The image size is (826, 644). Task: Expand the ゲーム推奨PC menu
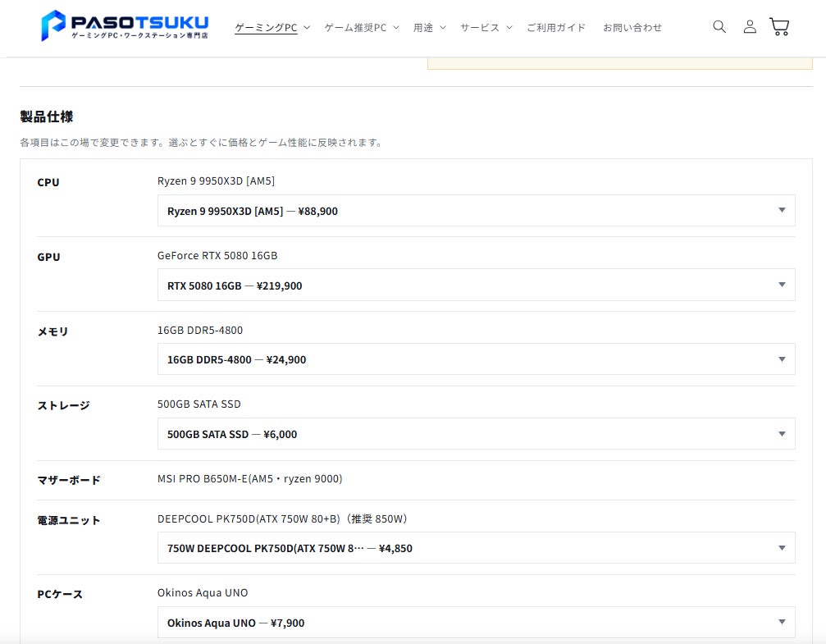pyautogui.click(x=362, y=27)
